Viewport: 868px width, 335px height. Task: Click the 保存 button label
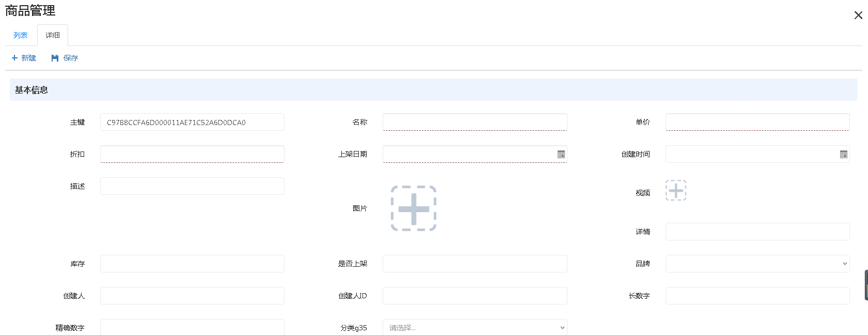(x=71, y=58)
